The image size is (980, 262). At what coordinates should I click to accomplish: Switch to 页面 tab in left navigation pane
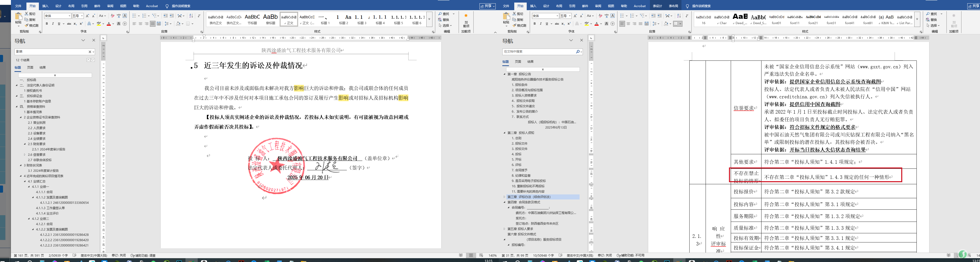point(30,68)
